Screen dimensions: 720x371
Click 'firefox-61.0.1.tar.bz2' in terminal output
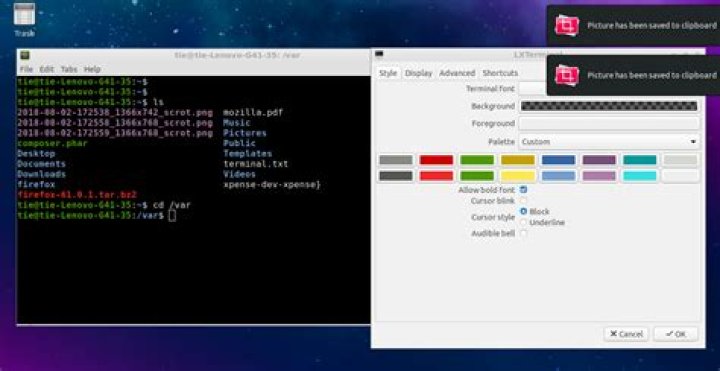77,195
